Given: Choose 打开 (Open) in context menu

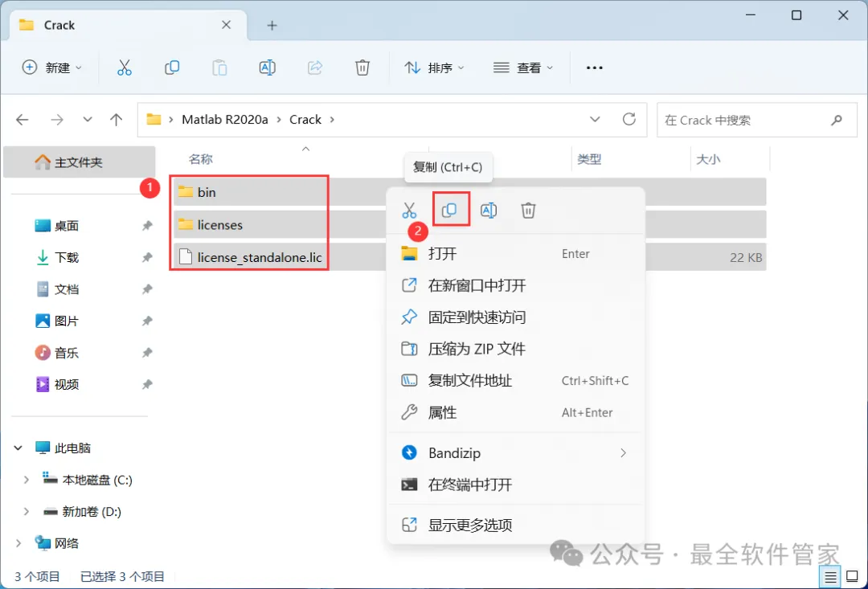Looking at the screenshot, I should coord(516,254).
